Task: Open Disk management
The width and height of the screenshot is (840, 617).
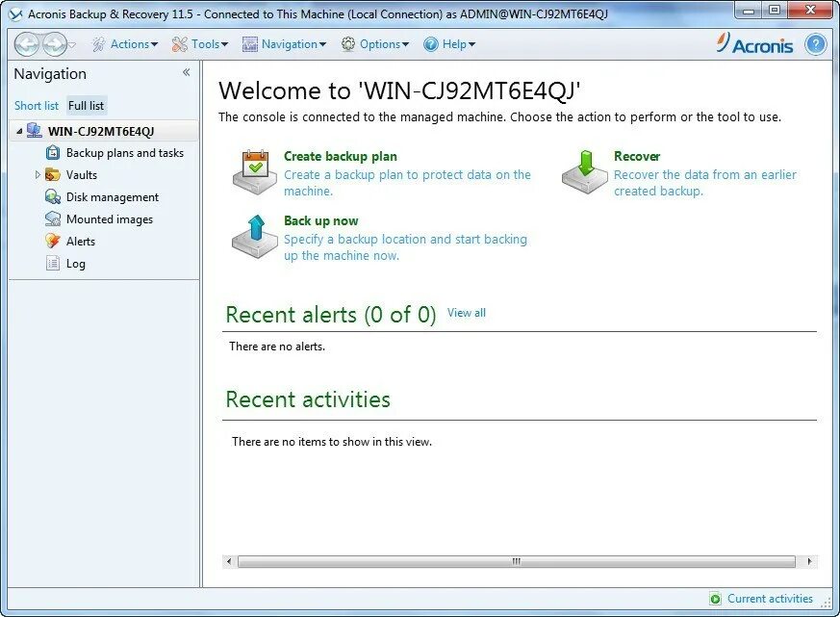Action: point(112,197)
